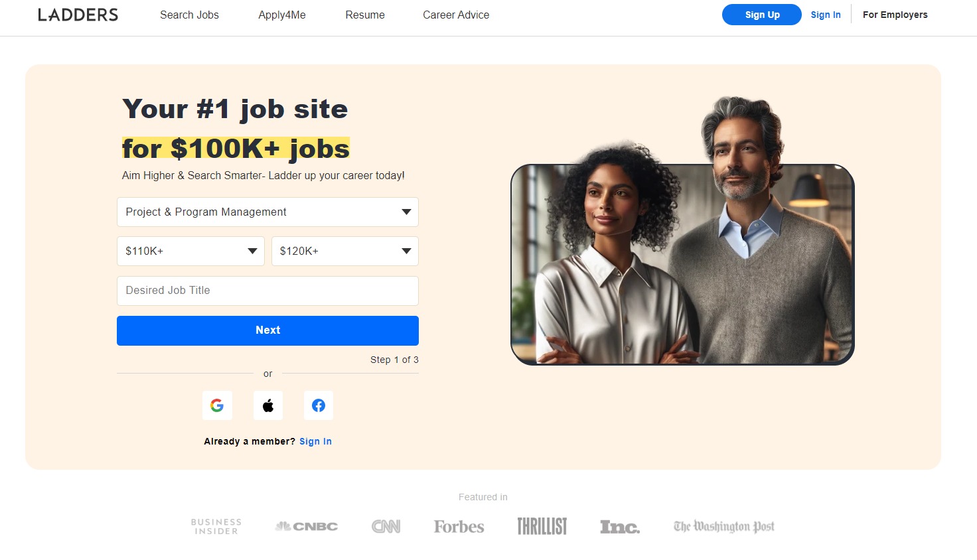Click the Next button

[x=267, y=330]
